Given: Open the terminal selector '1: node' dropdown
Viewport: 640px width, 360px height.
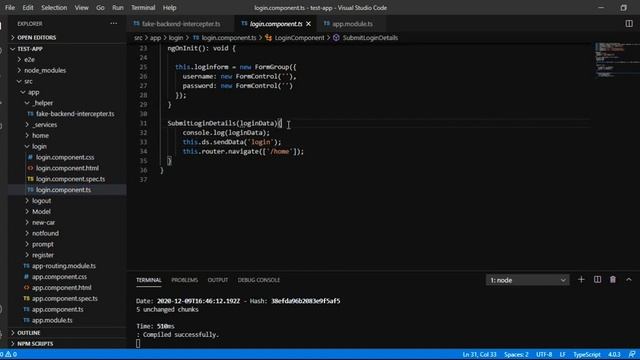Looking at the screenshot, I should [x=527, y=280].
